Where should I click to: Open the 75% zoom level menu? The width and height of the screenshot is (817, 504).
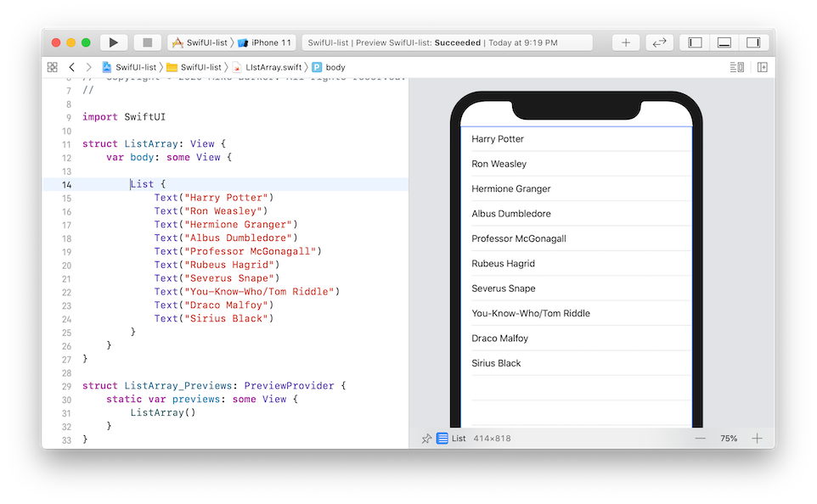coord(729,439)
